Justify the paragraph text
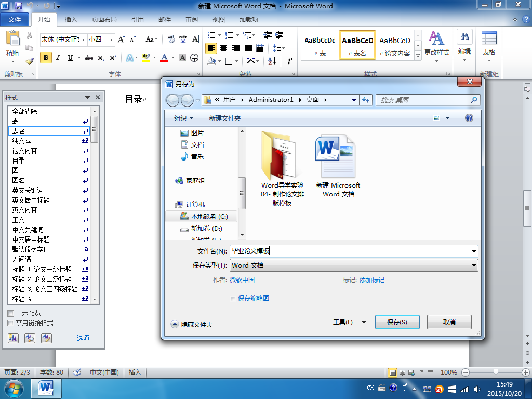This screenshot has width=532, height=399. tap(248, 48)
